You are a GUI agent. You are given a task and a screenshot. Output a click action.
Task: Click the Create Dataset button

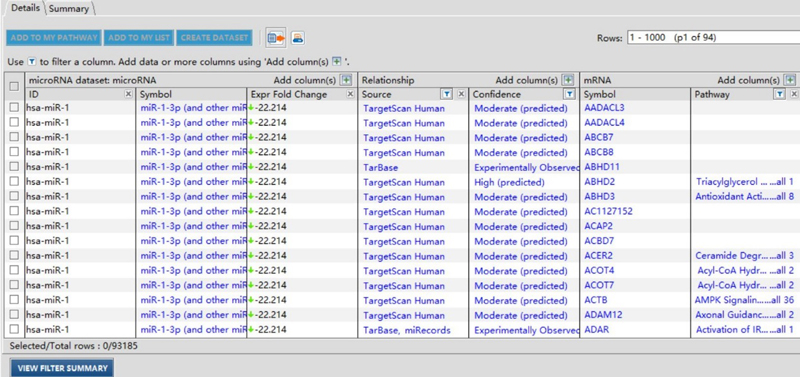[x=214, y=38]
